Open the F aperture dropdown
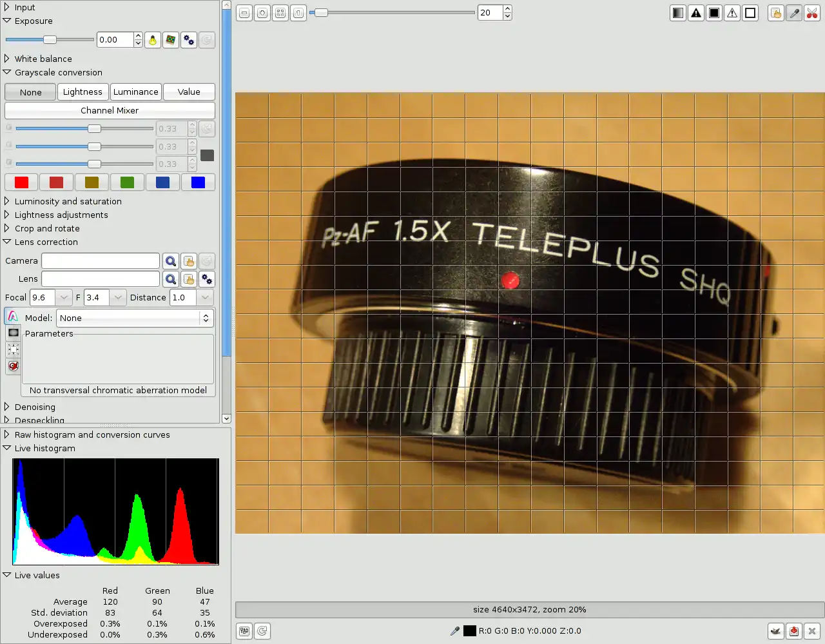 tap(118, 298)
